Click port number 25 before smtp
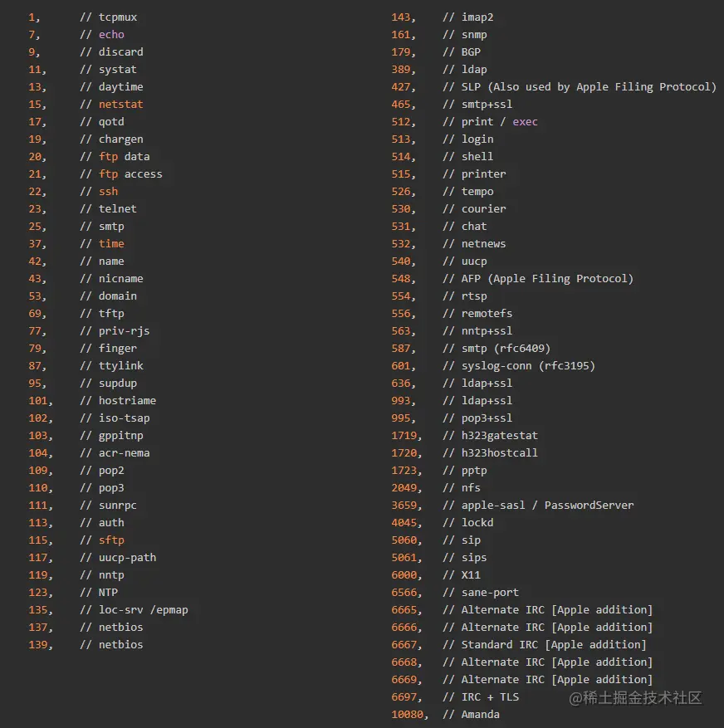The image size is (724, 728). pyautogui.click(x=35, y=227)
